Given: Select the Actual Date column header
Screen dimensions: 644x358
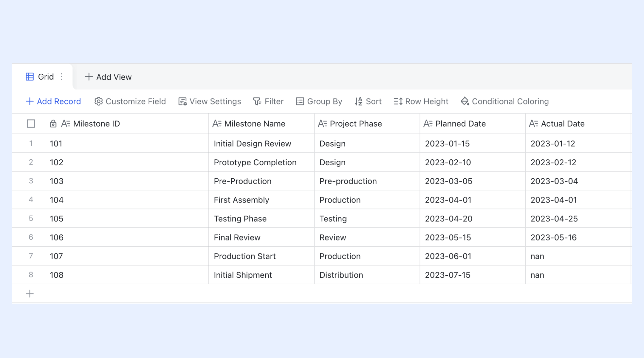Looking at the screenshot, I should click(x=578, y=124).
